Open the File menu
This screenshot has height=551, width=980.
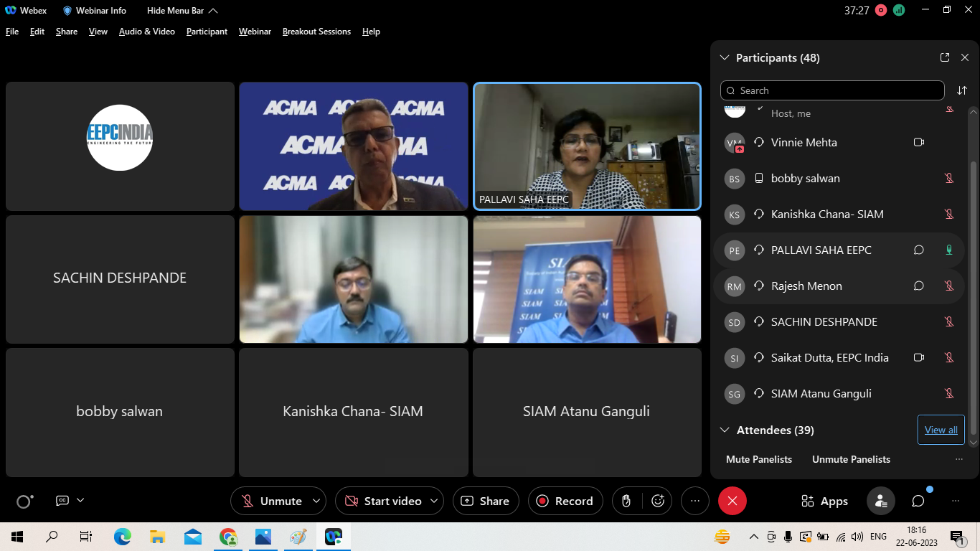12,32
